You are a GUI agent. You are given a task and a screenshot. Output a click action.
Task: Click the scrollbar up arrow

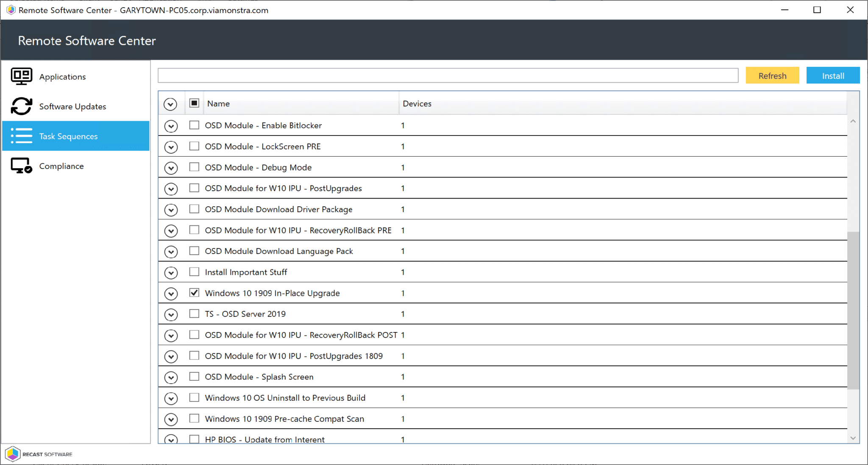(x=853, y=121)
